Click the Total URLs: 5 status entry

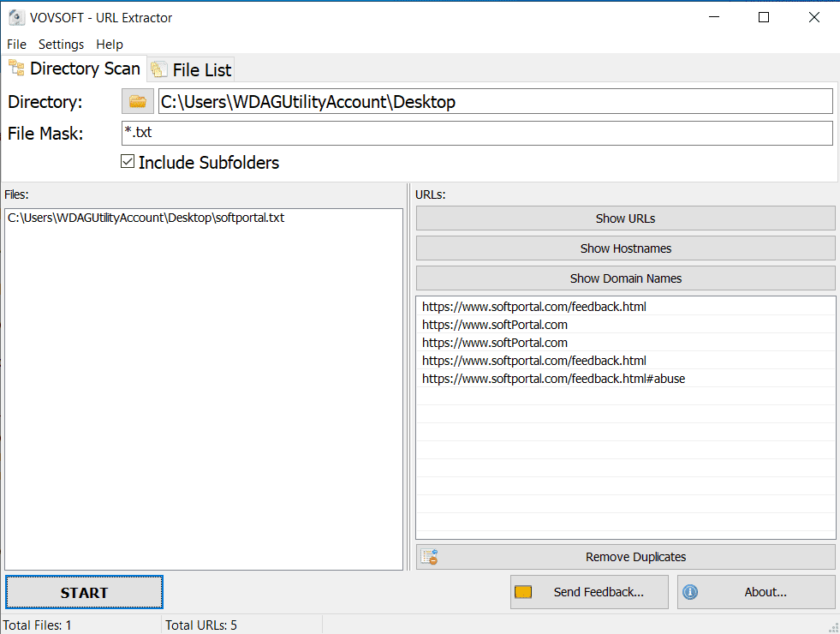201,625
